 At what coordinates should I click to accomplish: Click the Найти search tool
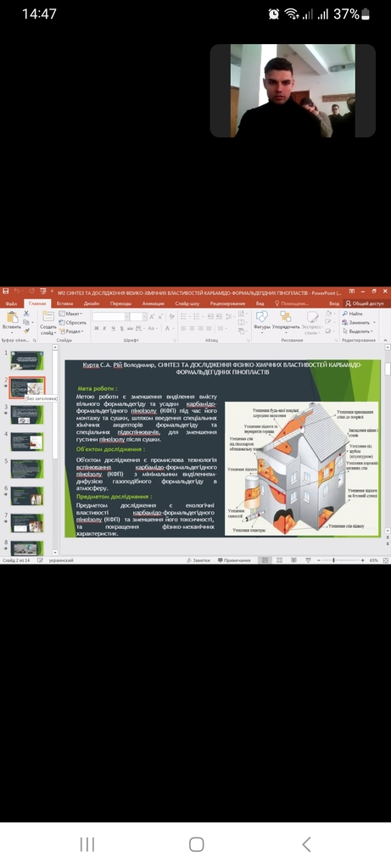[x=352, y=314]
